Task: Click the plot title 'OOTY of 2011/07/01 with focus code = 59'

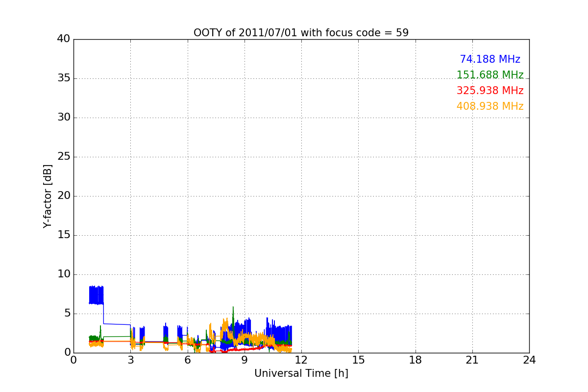Action: point(301,33)
